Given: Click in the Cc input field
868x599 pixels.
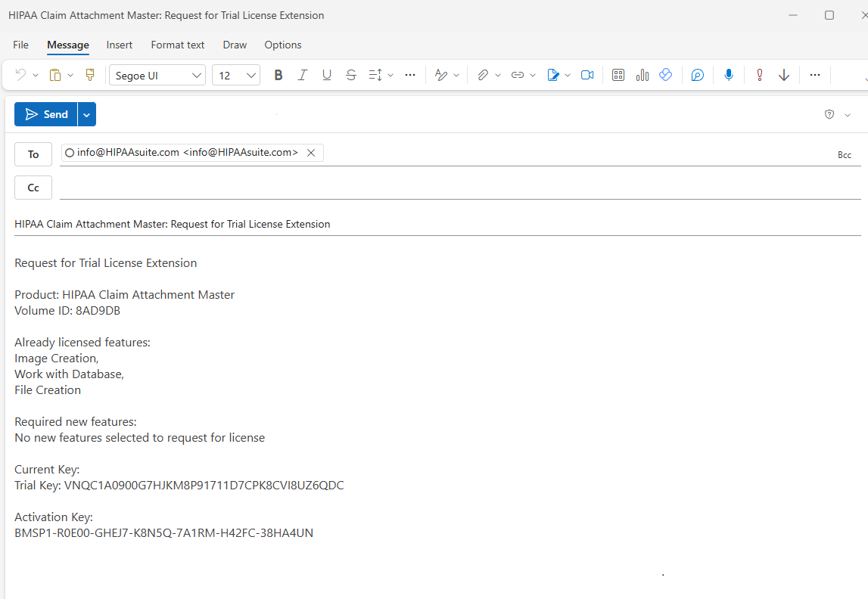Looking at the screenshot, I should click(x=460, y=188).
